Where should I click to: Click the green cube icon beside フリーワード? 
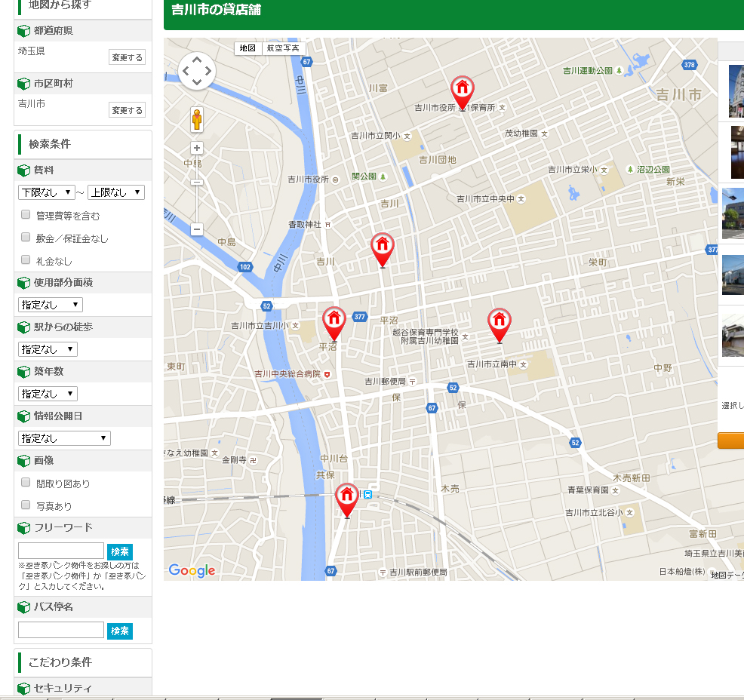point(23,528)
